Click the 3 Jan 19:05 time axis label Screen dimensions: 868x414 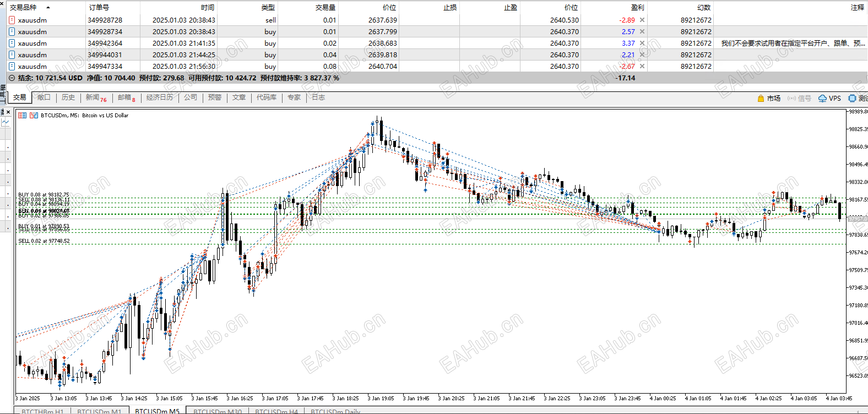click(381, 398)
